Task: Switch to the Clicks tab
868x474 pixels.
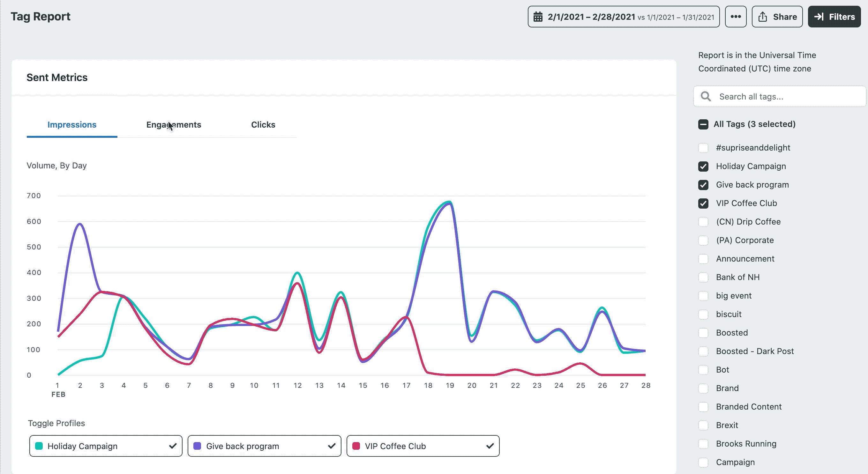Action: point(263,125)
